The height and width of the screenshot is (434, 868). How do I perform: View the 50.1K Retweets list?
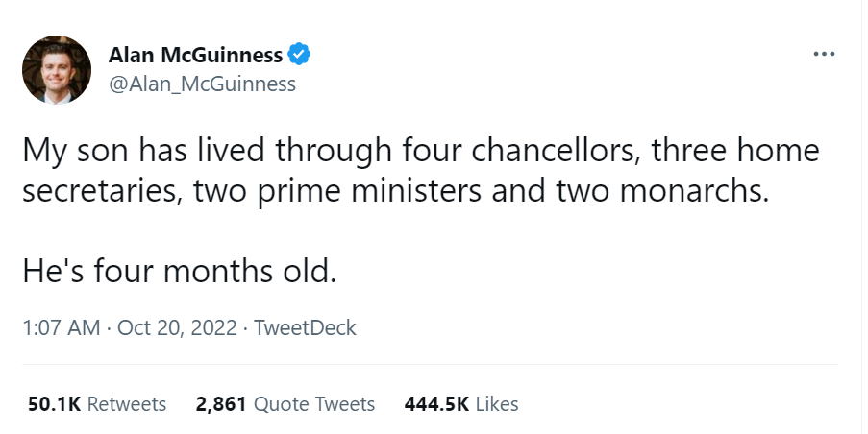click(96, 404)
